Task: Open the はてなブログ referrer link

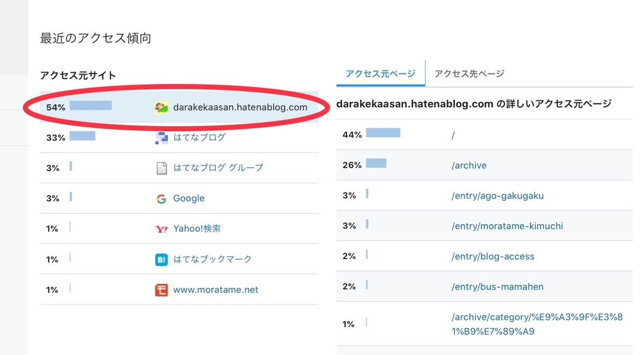Action: [x=200, y=138]
